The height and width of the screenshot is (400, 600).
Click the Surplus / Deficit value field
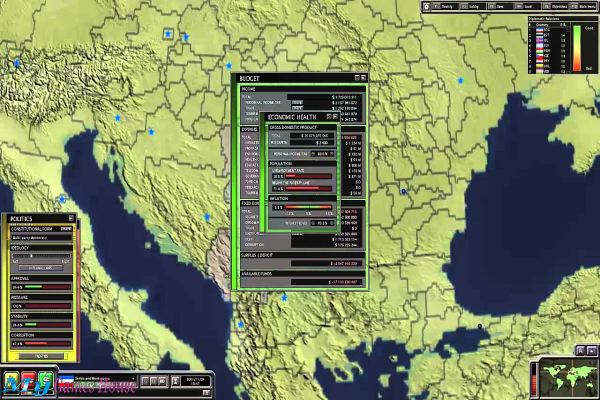tap(326, 263)
